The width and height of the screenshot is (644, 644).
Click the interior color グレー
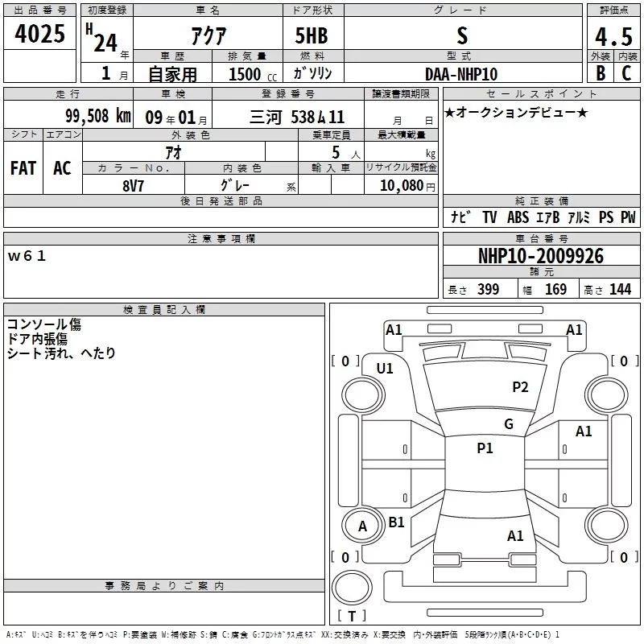(x=235, y=185)
